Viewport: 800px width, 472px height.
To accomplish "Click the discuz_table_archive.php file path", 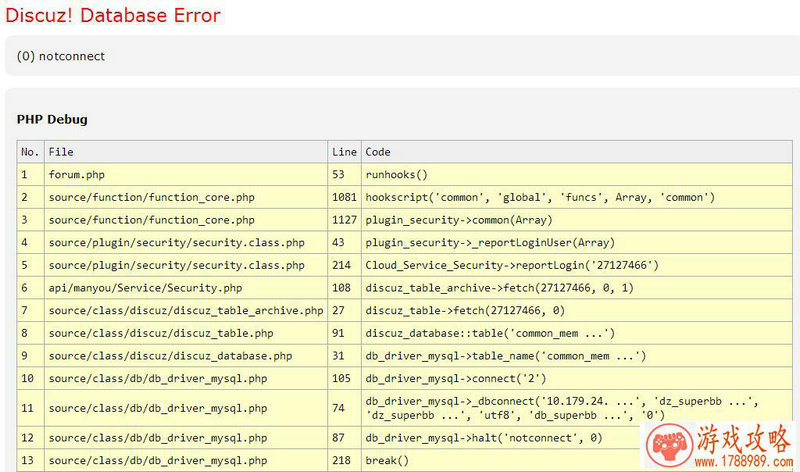I will click(x=186, y=311).
